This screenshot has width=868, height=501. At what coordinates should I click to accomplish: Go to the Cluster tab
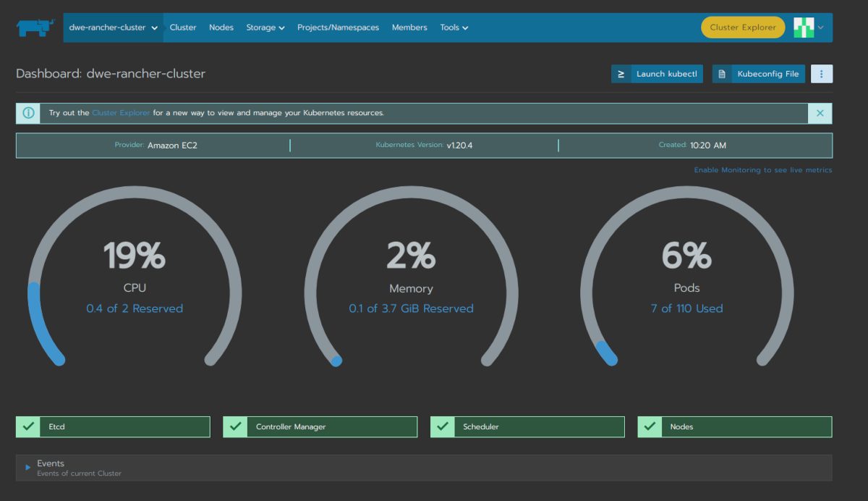pyautogui.click(x=183, y=28)
